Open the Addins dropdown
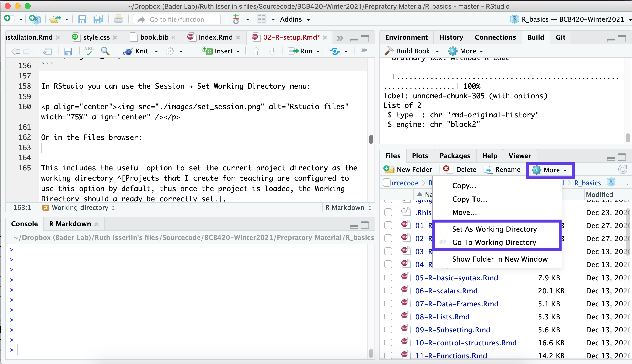The width and height of the screenshot is (632, 364). (x=295, y=19)
